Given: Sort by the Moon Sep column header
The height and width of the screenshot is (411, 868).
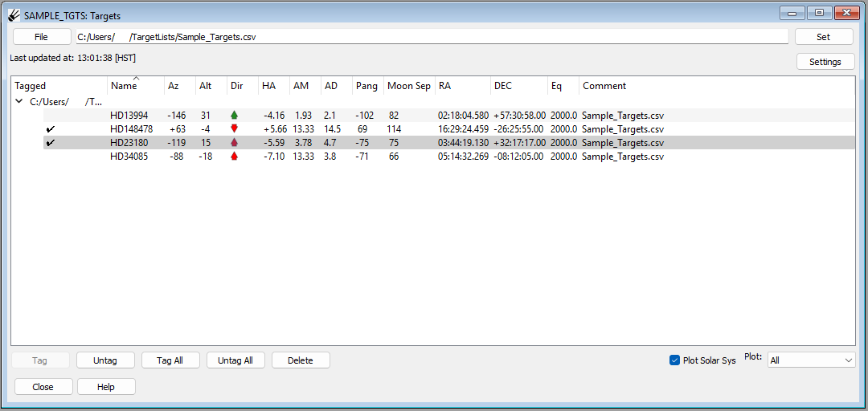Looking at the screenshot, I should [x=409, y=86].
